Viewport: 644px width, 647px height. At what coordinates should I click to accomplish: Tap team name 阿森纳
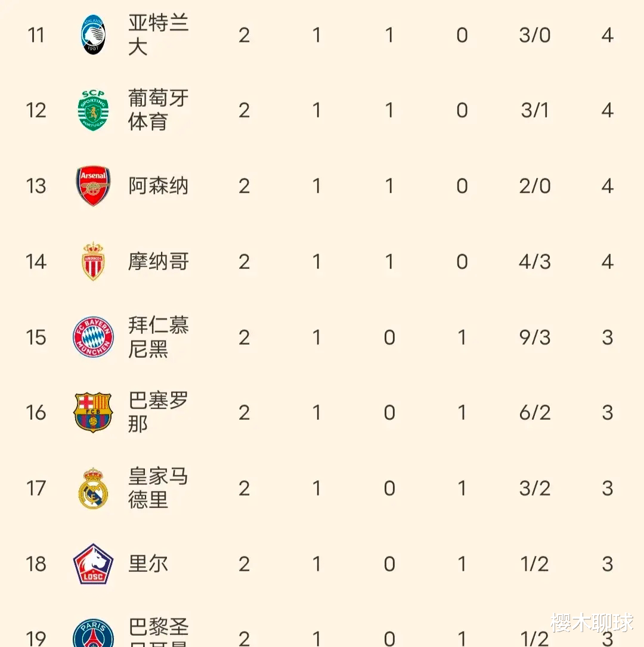158,186
